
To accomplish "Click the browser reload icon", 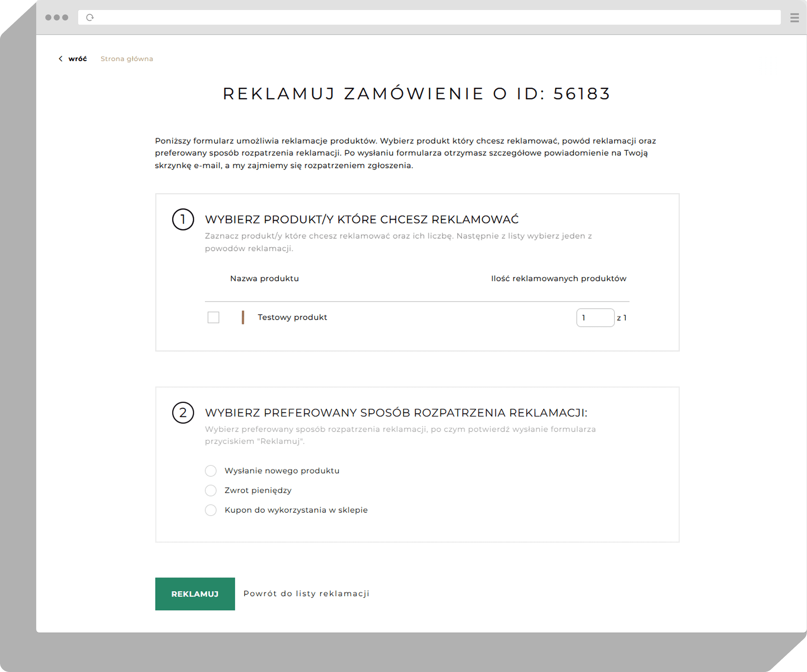I will pyautogui.click(x=90, y=18).
